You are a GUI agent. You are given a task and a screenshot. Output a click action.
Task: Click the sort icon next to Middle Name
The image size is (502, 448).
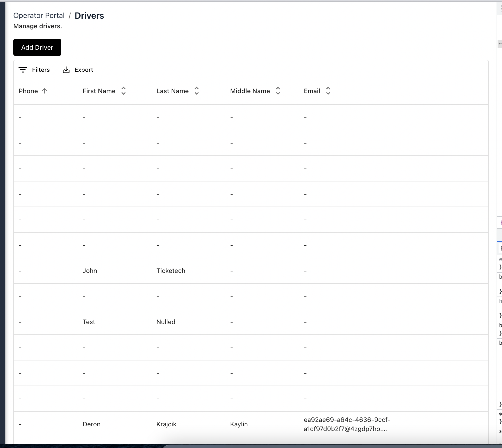tap(278, 91)
